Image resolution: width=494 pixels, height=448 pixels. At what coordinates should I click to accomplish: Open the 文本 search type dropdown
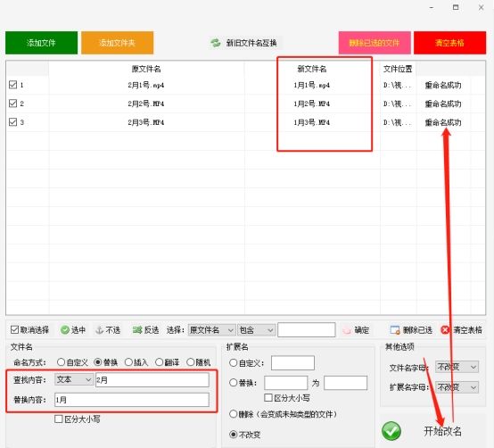tap(74, 379)
